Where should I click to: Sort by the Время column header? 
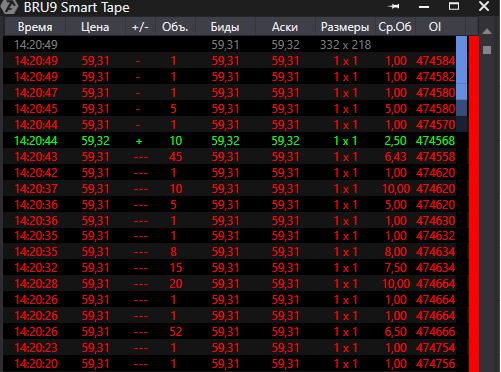pos(35,27)
